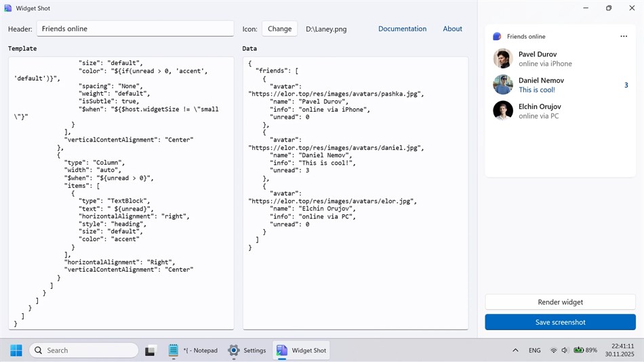
Task: Click the Render widget button
Action: [560, 302]
